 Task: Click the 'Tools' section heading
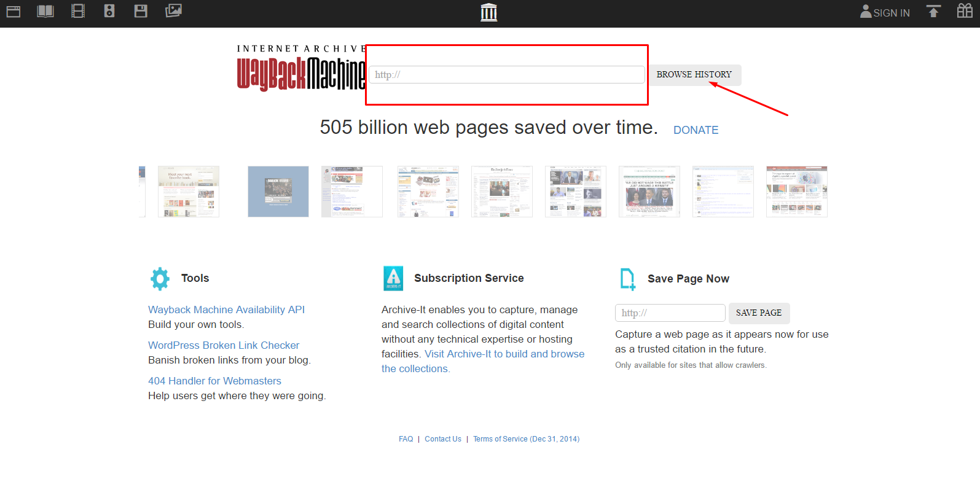point(195,278)
